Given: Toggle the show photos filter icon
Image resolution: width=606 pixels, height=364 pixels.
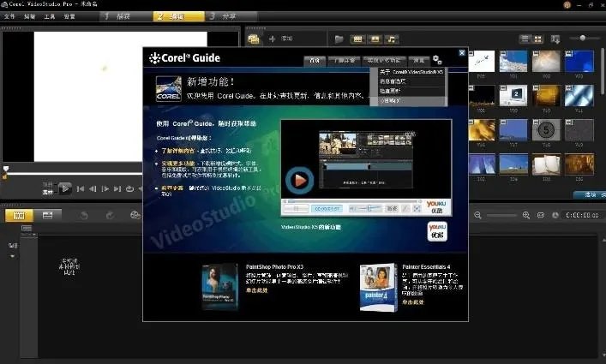Looking at the screenshot, I should pyautogui.click(x=375, y=39).
